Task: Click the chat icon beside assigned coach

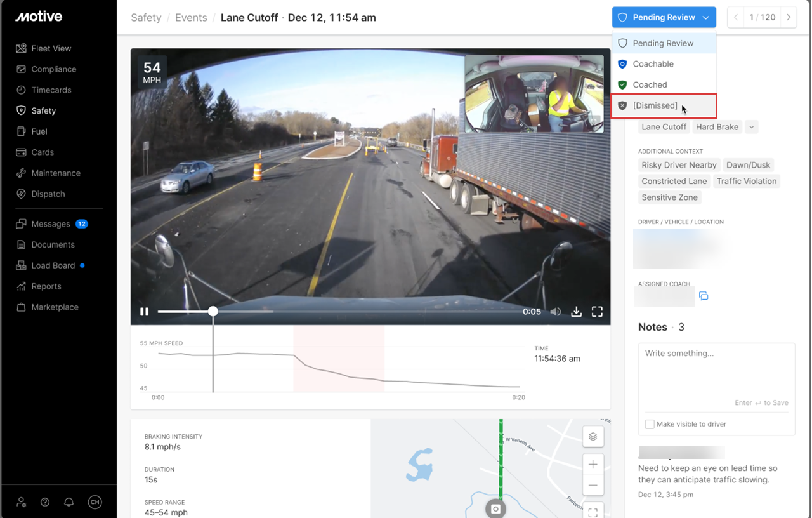Action: coord(704,296)
